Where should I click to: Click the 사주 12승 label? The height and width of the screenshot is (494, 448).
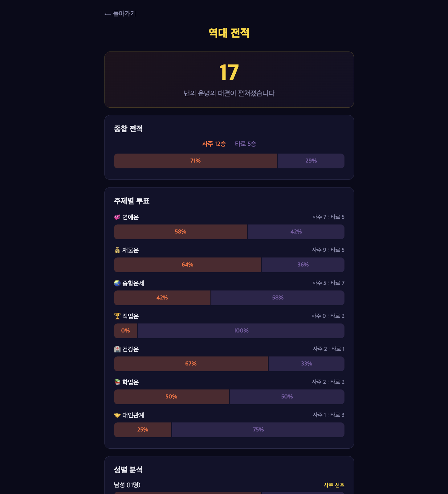pyautogui.click(x=214, y=144)
